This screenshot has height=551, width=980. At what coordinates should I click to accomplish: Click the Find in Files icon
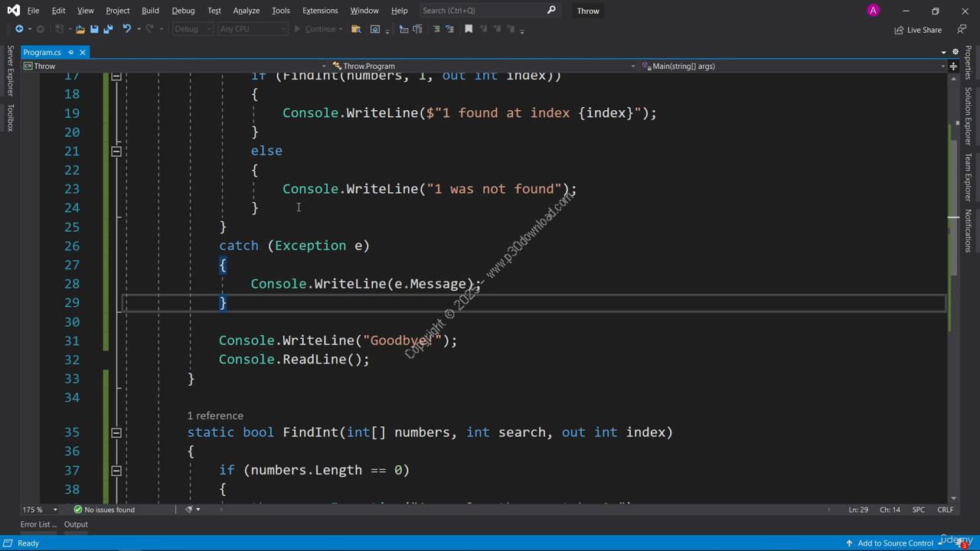coord(356,29)
